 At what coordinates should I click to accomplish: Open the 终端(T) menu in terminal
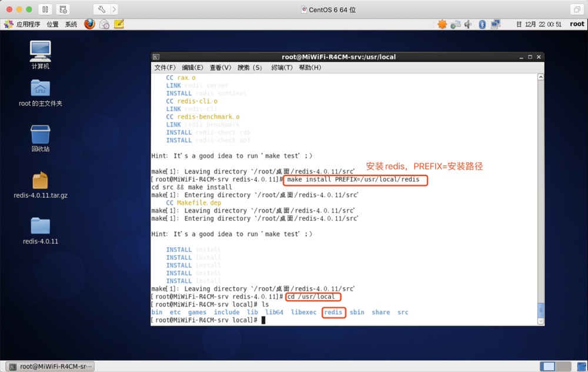click(x=282, y=68)
